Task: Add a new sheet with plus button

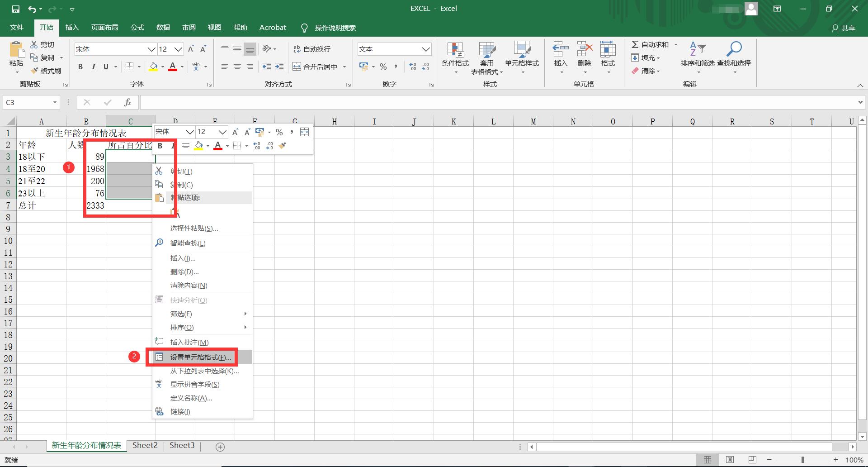Action: (x=220, y=447)
